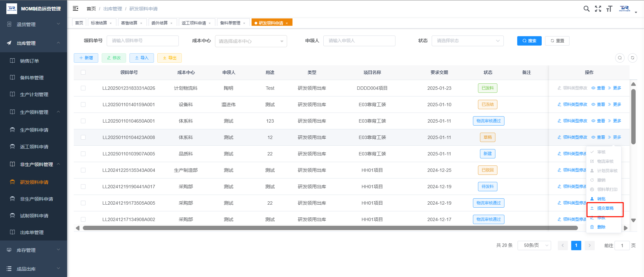Open 非生产领料申请 in sidebar

pyautogui.click(x=34, y=199)
